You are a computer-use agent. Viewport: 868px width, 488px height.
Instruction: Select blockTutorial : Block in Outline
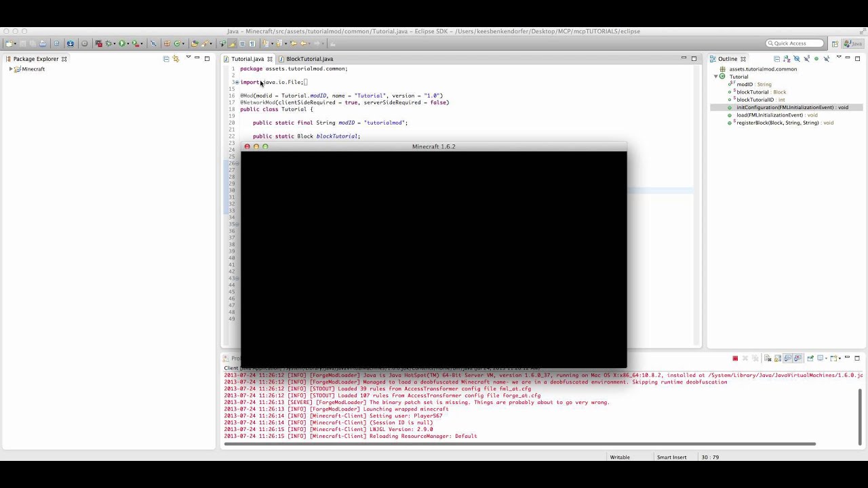point(761,92)
